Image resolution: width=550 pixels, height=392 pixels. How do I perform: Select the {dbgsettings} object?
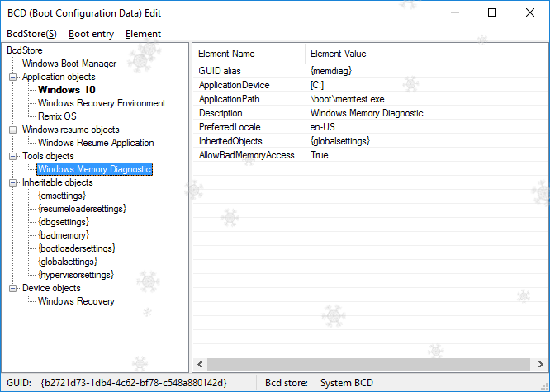click(64, 222)
